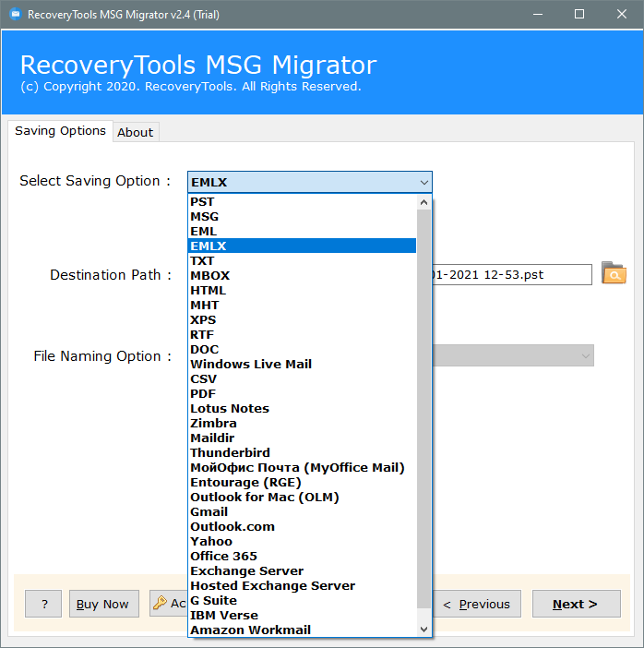Select HTML saving format
Screen dimensions: 644x648
pyautogui.click(x=302, y=291)
